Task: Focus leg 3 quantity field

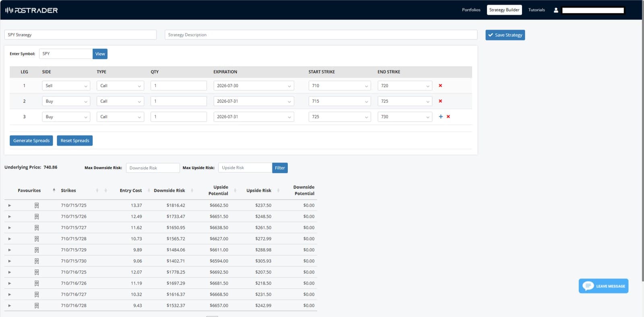Action: coord(179,117)
